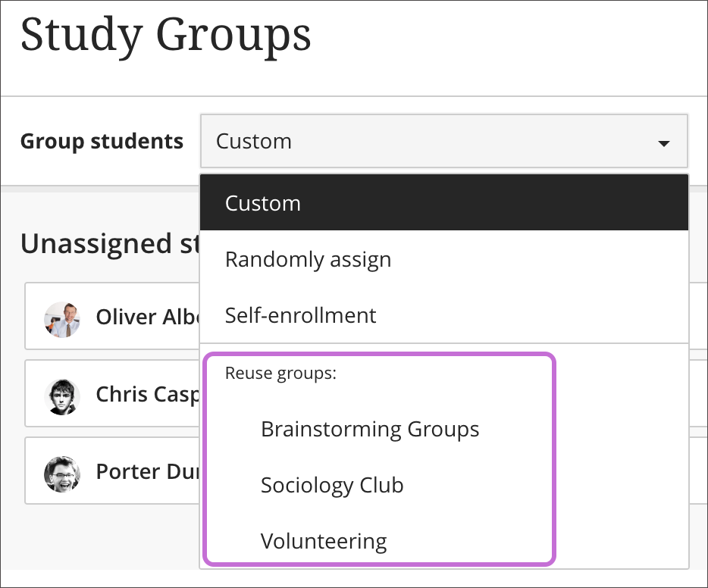This screenshot has height=588, width=708.
Task: Click the dropdown caret beside Custom
Action: (663, 142)
